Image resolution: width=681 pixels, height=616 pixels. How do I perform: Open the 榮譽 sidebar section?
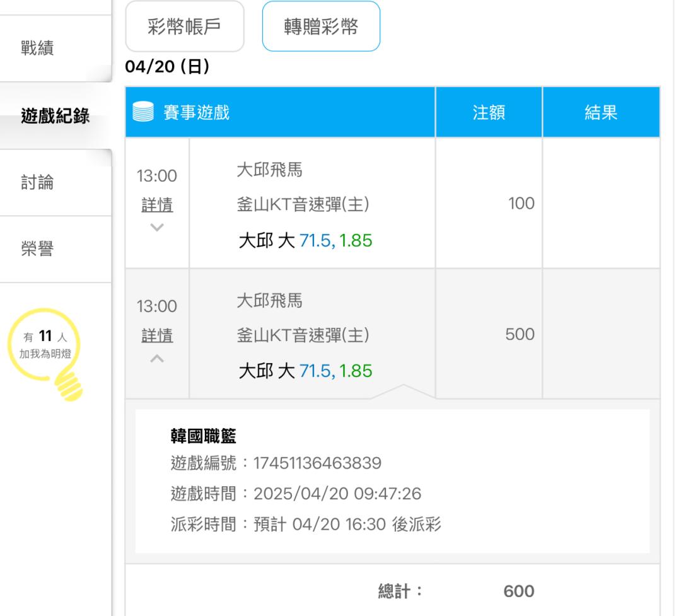[37, 248]
